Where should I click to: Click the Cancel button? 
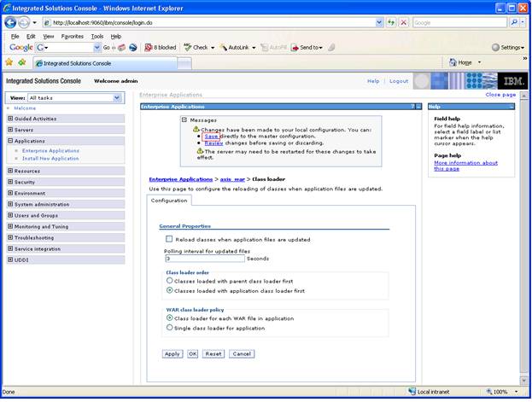coord(242,354)
